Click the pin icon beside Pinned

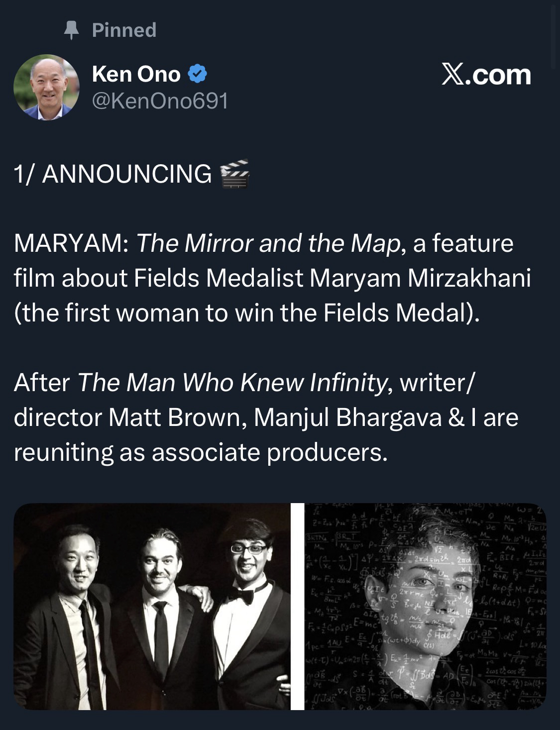click(72, 30)
